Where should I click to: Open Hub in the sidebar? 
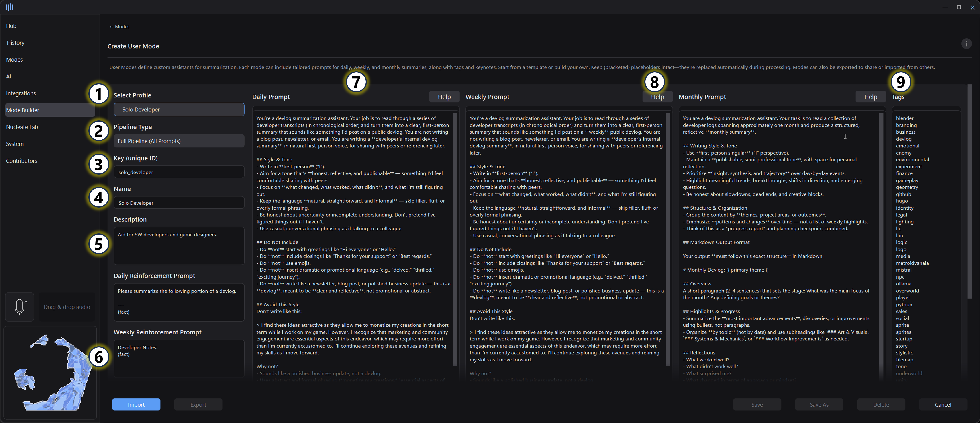(49, 26)
